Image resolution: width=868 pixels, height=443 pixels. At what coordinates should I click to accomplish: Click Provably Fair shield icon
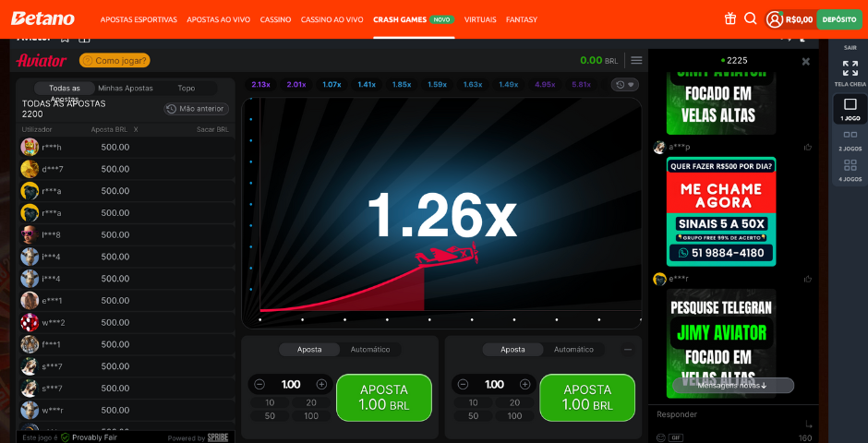coord(66,437)
